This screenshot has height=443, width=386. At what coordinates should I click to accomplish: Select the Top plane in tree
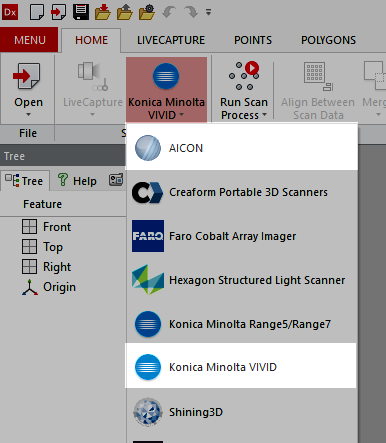tap(43, 247)
